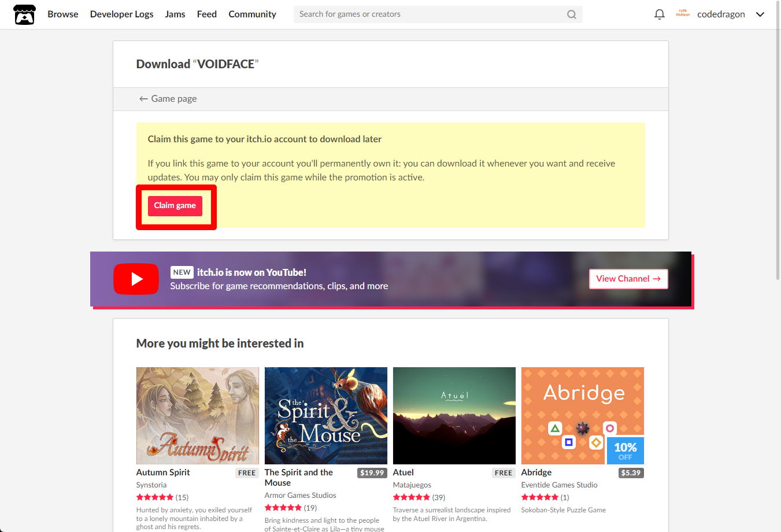This screenshot has width=781, height=532.
Task: Click 'More you might be interested in' heading
Action: point(220,343)
